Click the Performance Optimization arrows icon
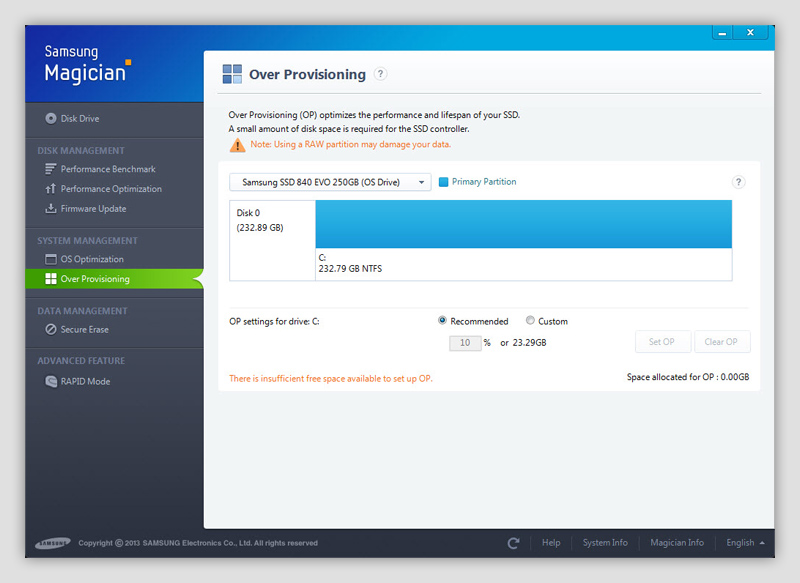The width and height of the screenshot is (800, 583). click(50, 189)
